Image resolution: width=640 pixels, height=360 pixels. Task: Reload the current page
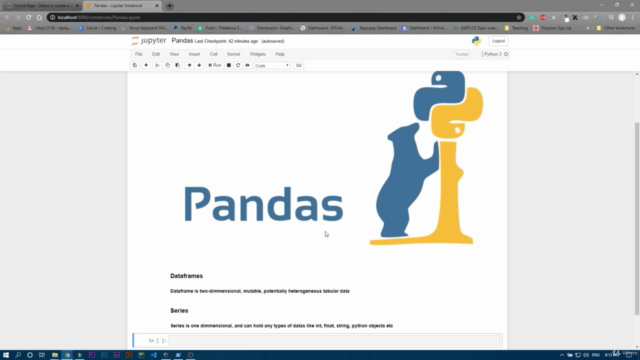(29, 18)
